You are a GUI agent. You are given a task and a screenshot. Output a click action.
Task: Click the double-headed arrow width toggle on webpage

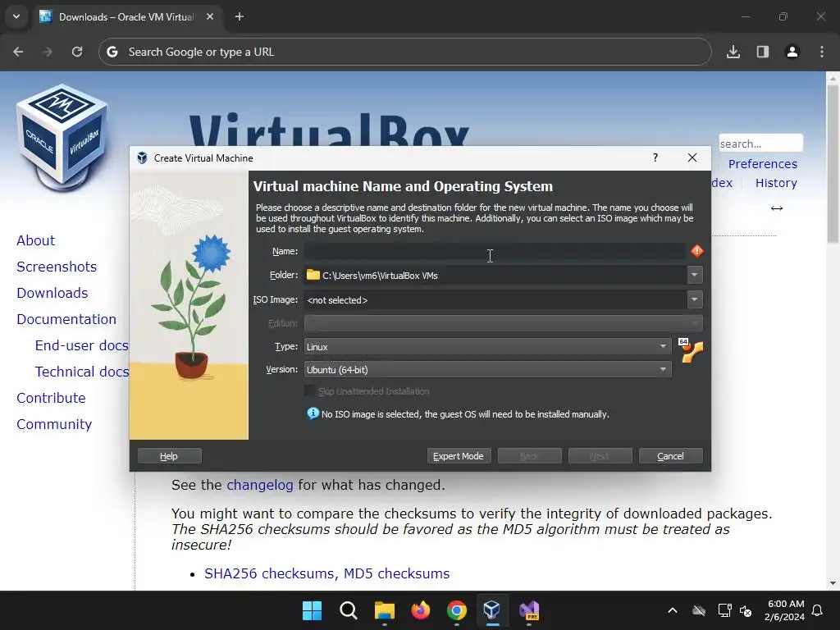777,208
